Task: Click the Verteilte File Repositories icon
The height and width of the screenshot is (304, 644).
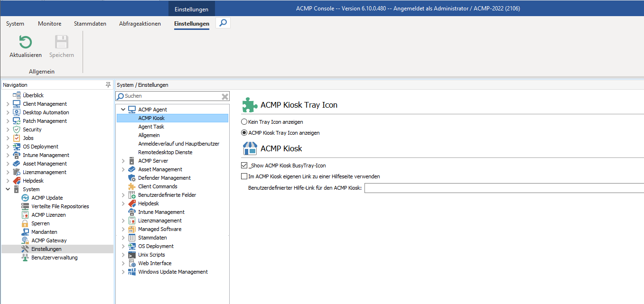Action: point(25,206)
